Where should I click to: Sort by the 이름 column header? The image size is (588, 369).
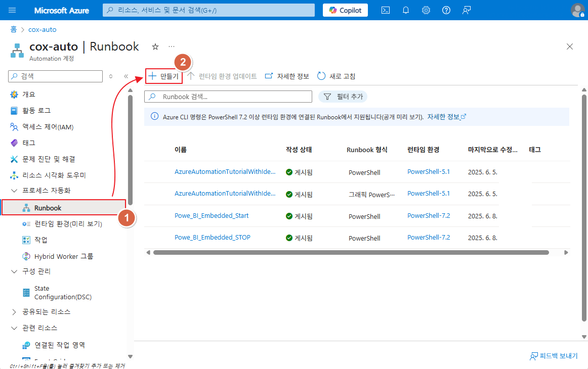(x=180, y=150)
